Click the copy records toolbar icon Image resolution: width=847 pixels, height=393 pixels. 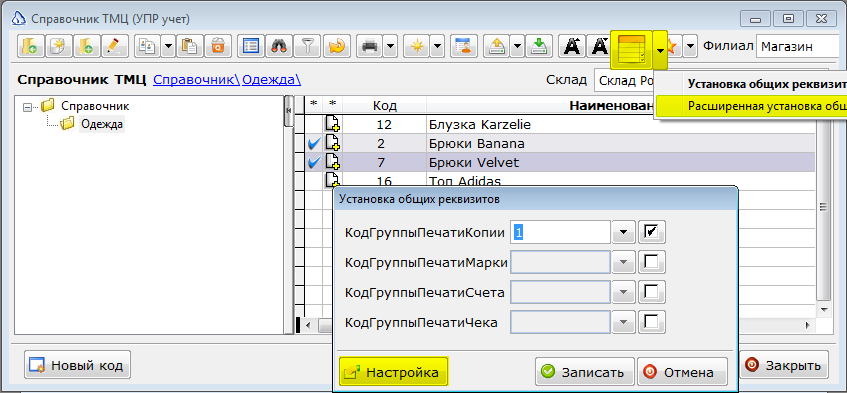tap(147, 46)
